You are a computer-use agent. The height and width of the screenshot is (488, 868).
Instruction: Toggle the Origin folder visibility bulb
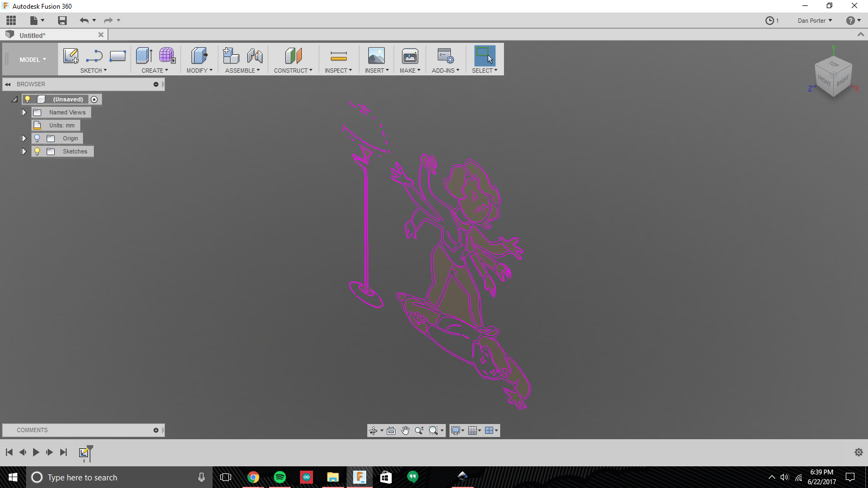point(37,138)
